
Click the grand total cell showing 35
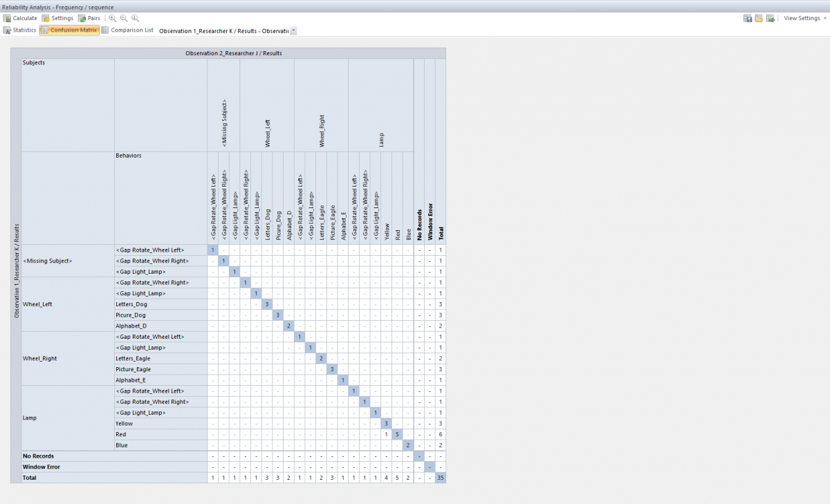(x=441, y=478)
